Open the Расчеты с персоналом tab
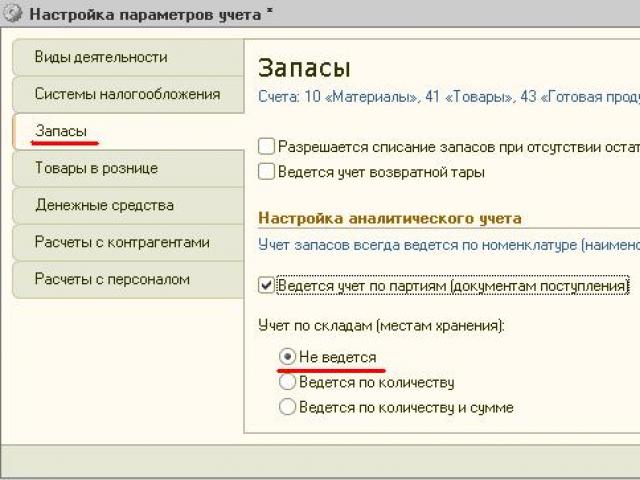Screen dimensions: 640x480 [x=112, y=279]
